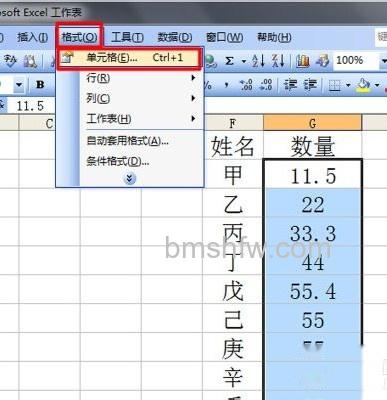This screenshot has width=387, height=400.
Task: Click the 庚 name cell
Action: (x=233, y=347)
